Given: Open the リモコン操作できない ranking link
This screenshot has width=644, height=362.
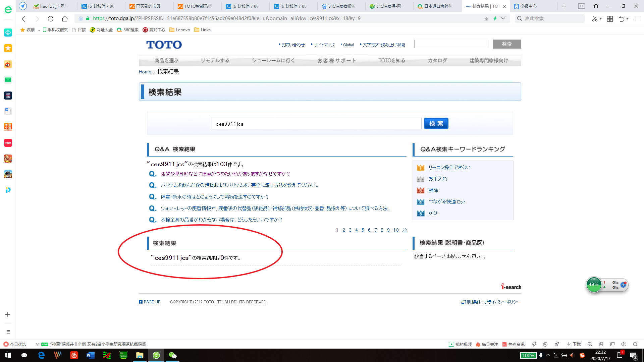Looking at the screenshot, I should click(449, 168).
